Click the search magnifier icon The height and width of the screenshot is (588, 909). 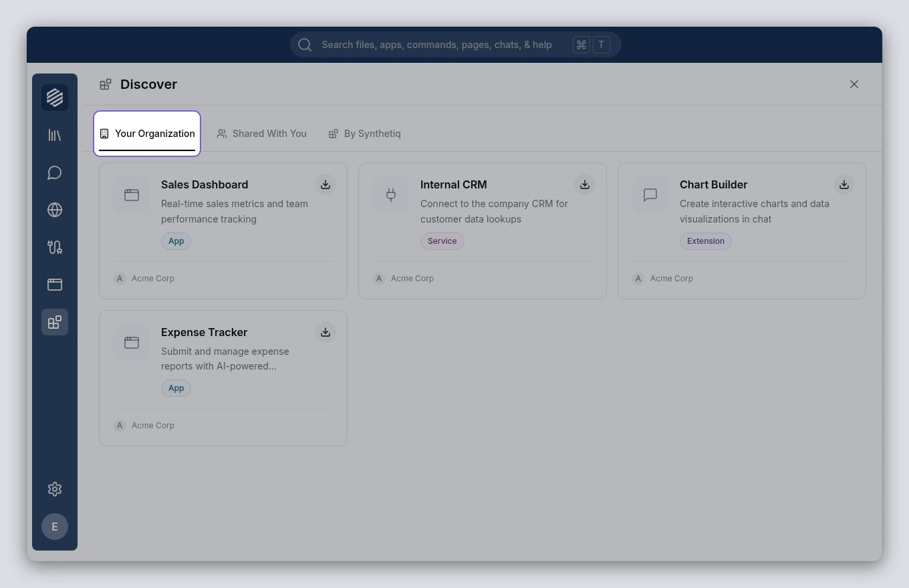pyautogui.click(x=305, y=45)
